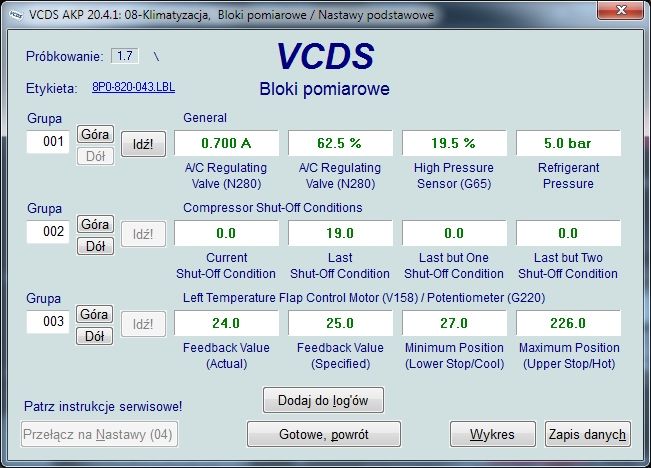The height and width of the screenshot is (468, 651).
Task: Select the 5.0 bar Refrigerant Pressure value
Action: click(x=568, y=143)
